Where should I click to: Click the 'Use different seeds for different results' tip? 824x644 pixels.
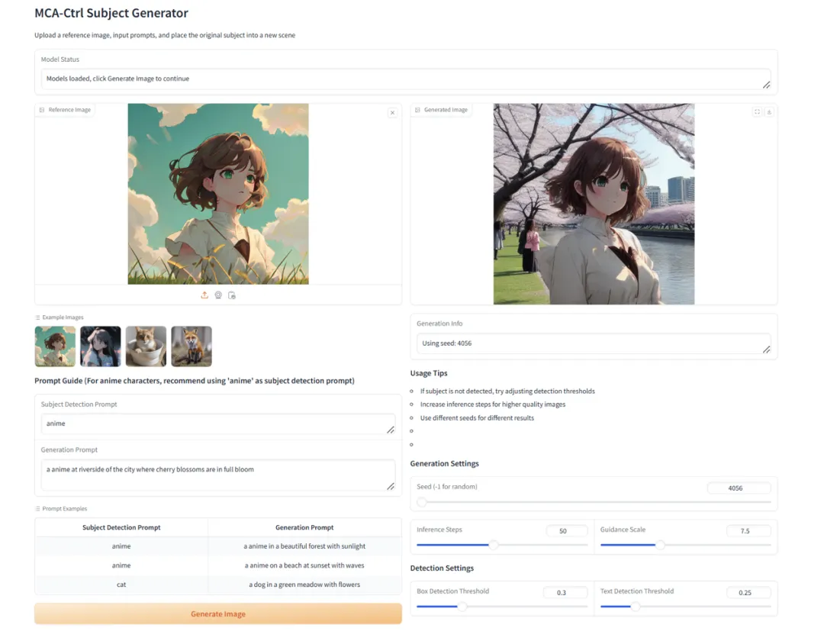click(x=477, y=418)
